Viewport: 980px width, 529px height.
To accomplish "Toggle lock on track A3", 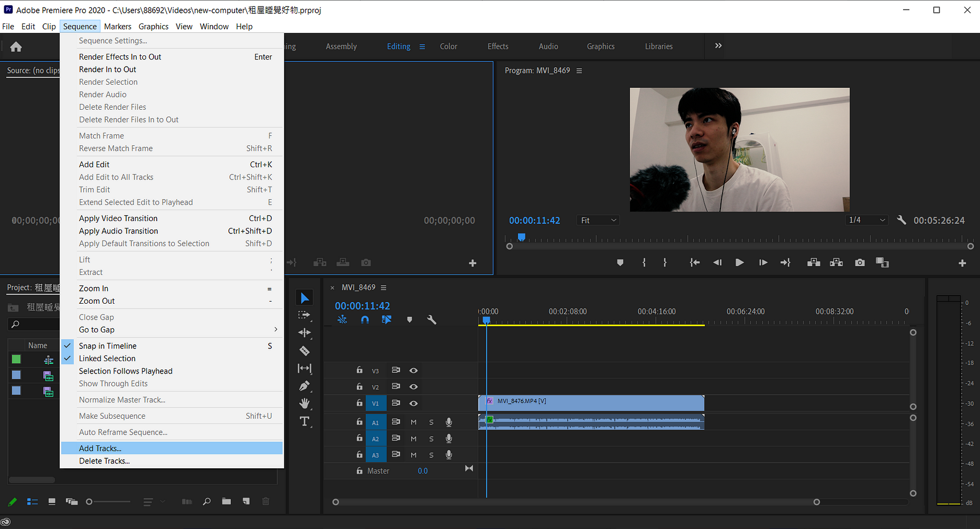I will pos(359,454).
